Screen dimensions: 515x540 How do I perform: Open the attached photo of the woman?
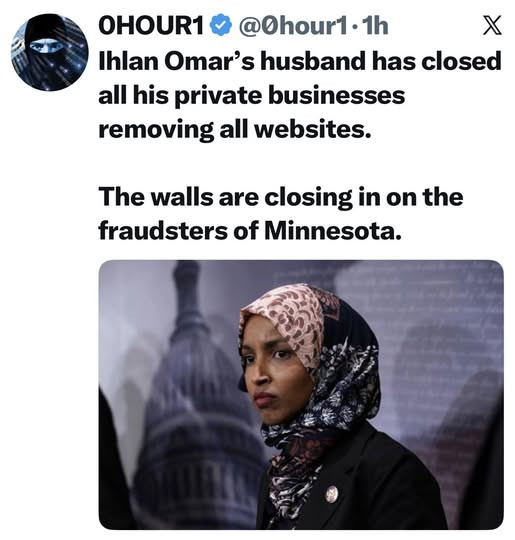tap(301, 395)
